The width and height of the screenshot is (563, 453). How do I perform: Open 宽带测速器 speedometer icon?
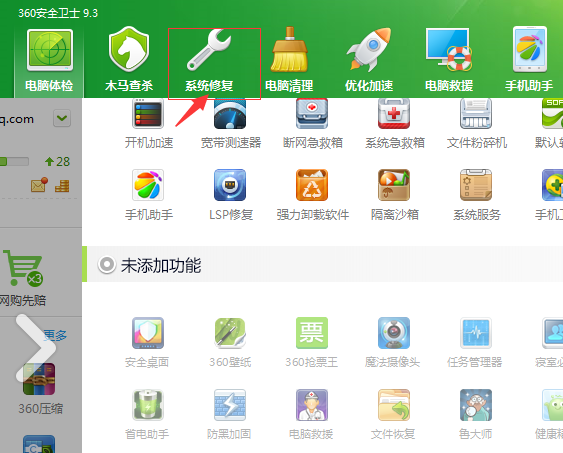click(230, 113)
